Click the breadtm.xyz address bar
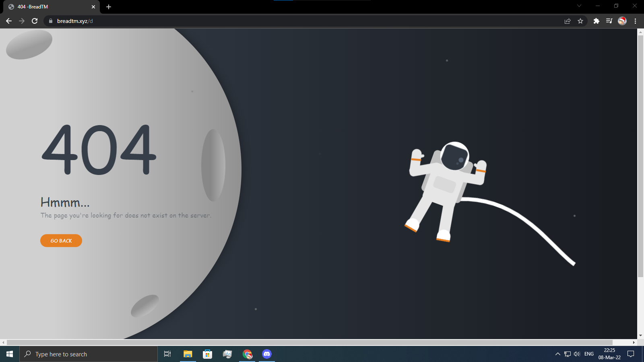 [282, 21]
